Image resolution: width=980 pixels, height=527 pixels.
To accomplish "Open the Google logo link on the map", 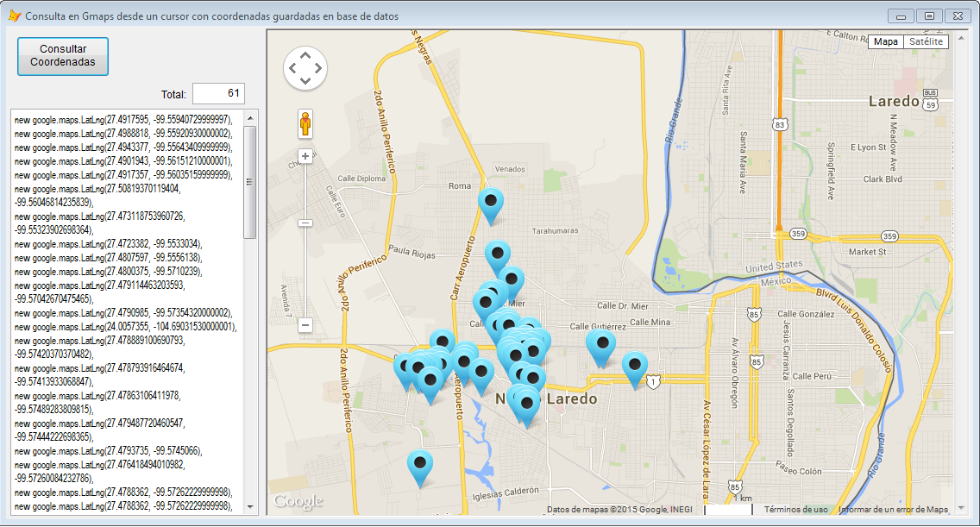I will (x=298, y=501).
